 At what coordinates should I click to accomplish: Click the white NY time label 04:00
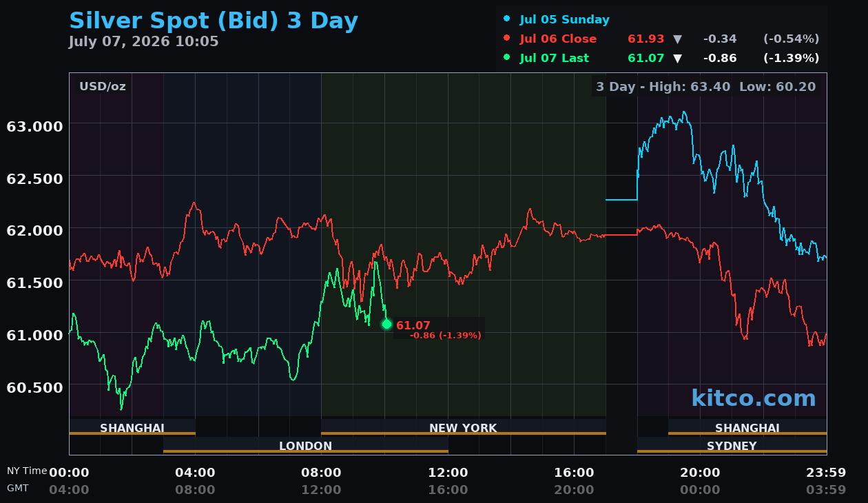(195, 473)
